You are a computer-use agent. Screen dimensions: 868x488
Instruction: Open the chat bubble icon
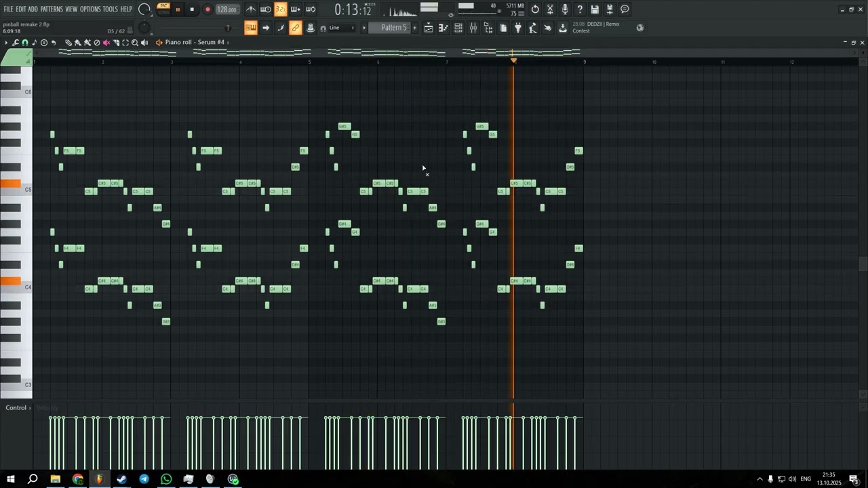pyautogui.click(x=625, y=9)
